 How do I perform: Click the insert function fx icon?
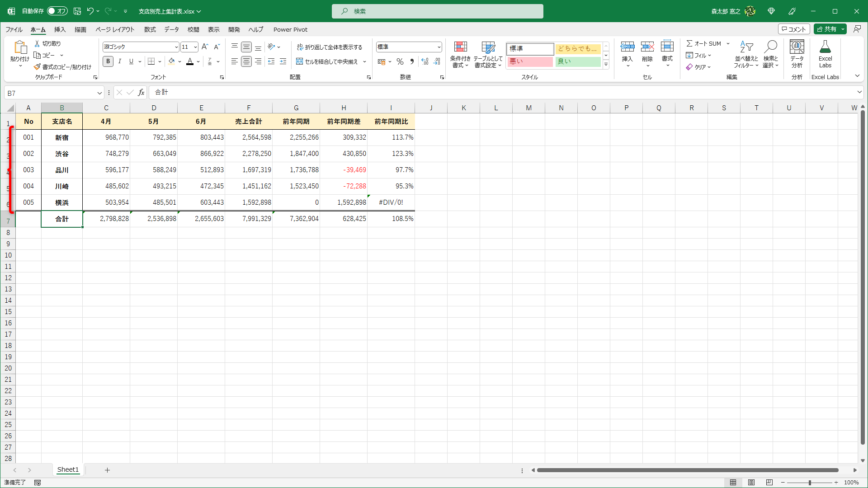(x=141, y=93)
